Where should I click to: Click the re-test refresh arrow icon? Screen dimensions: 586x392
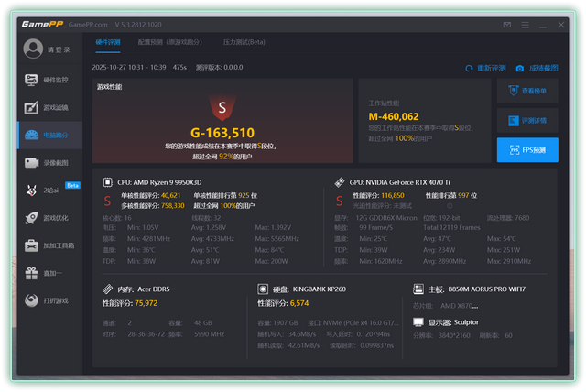[469, 69]
